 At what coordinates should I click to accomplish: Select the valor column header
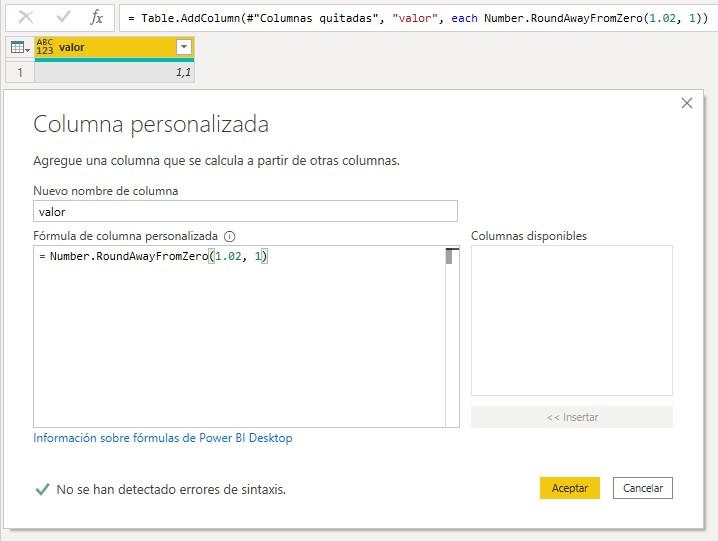point(110,47)
